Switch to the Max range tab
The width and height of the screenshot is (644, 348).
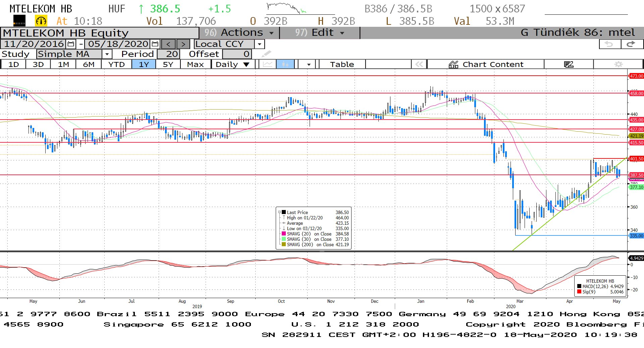pos(196,64)
